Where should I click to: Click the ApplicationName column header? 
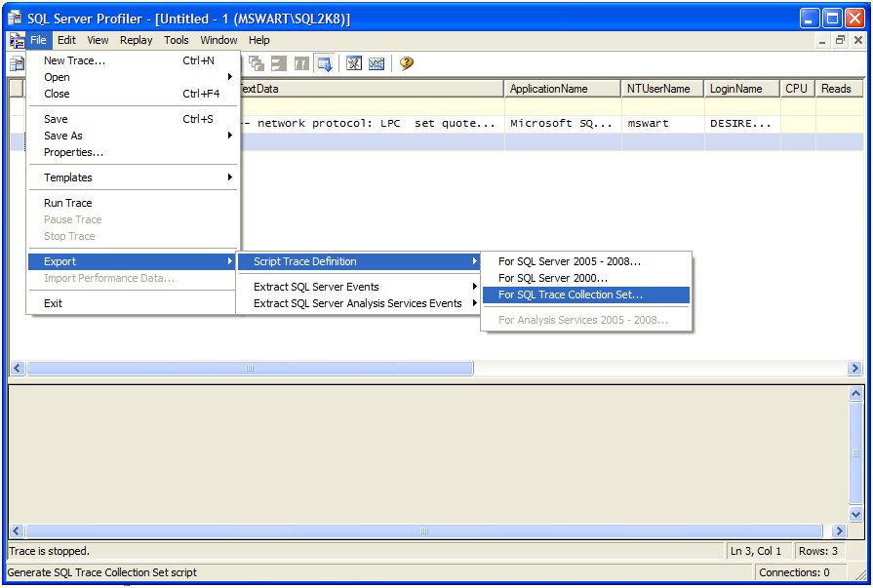coord(562,89)
